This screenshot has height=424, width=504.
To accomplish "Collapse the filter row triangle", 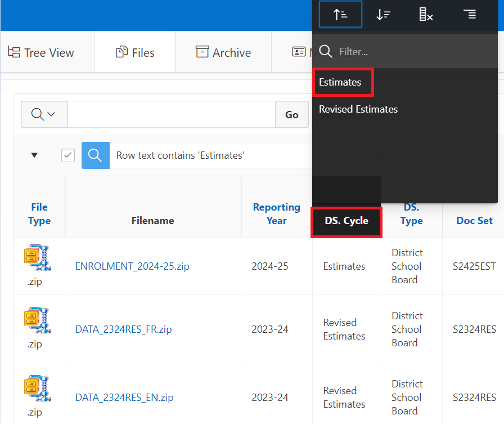I will click(34, 155).
